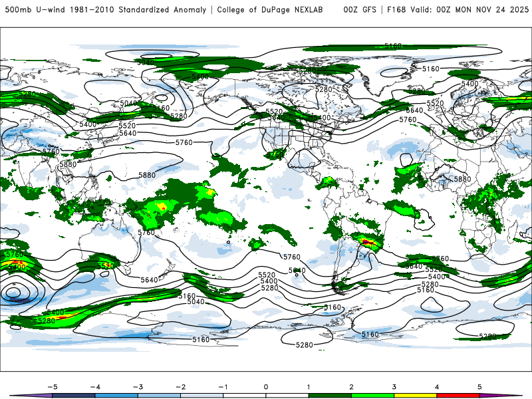This screenshot has width=532, height=399.
Task: Select the light blue swatch between -3 and -2
Action: click(x=159, y=396)
